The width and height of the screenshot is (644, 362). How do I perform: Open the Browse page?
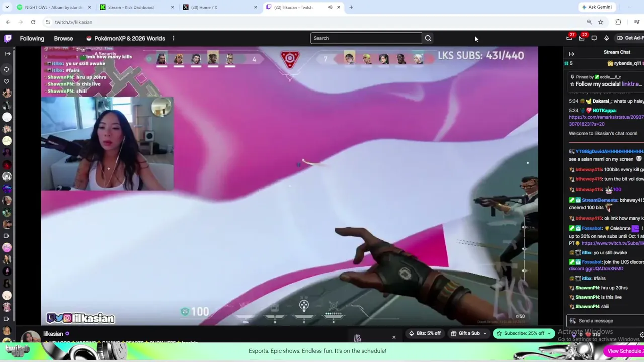[63, 38]
